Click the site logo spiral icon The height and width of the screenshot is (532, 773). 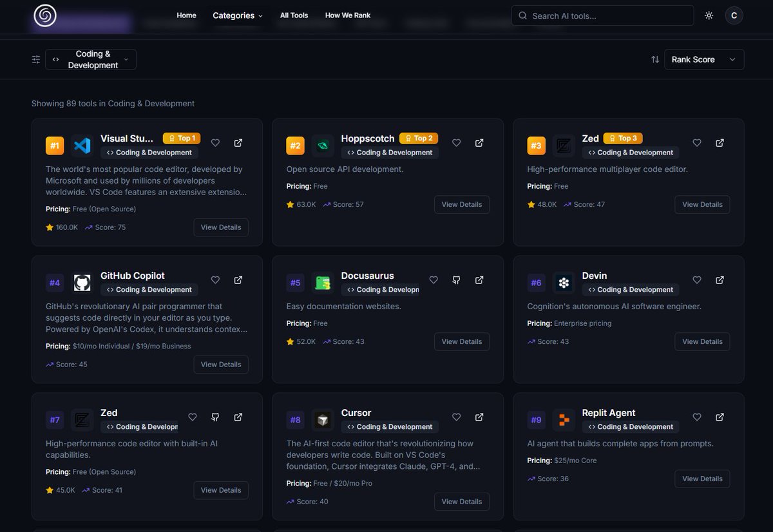[44, 15]
